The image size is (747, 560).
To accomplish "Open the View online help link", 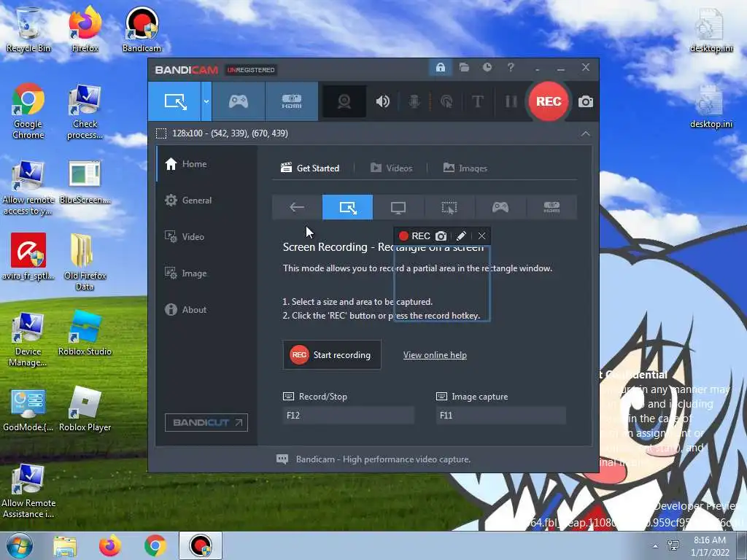I will [x=435, y=355].
